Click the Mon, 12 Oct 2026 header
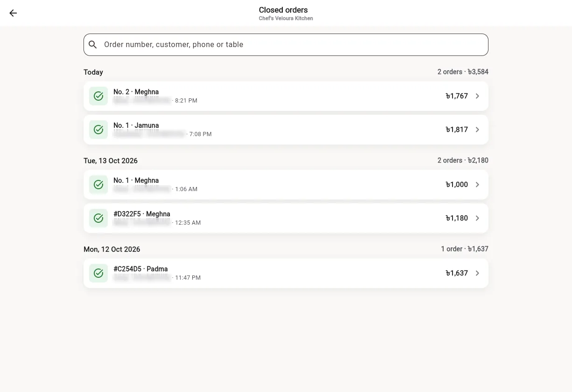 point(112,249)
